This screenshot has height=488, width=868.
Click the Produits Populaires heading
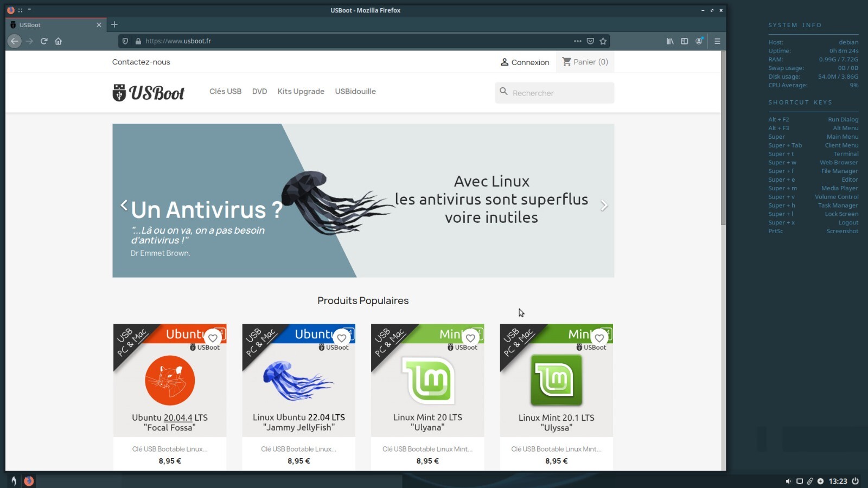pos(363,300)
